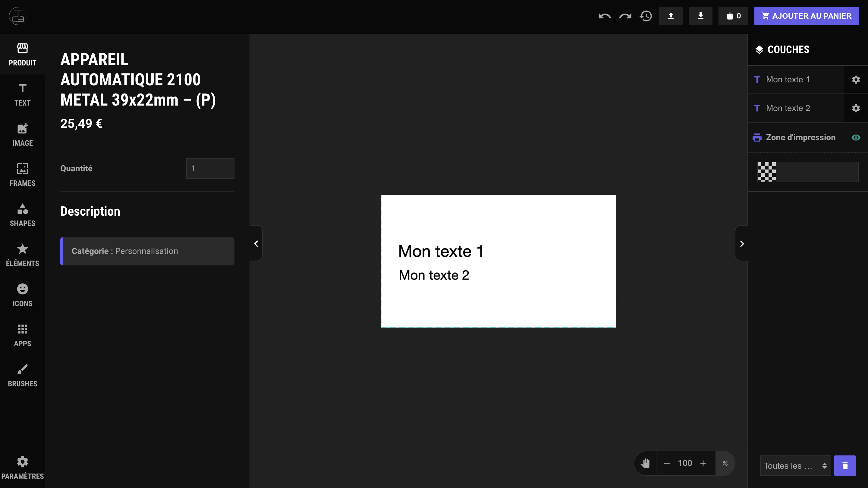
Task: Click the checkered background color swatch
Action: 766,172
